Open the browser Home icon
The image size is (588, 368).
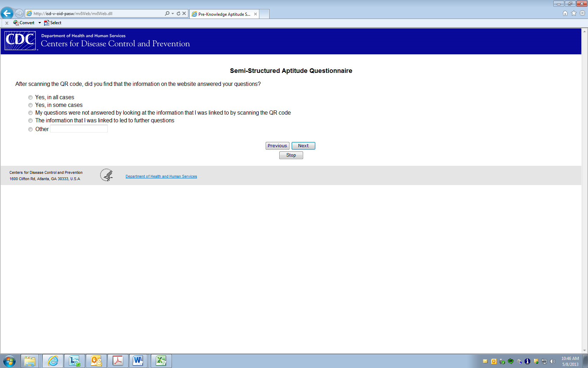tap(565, 13)
